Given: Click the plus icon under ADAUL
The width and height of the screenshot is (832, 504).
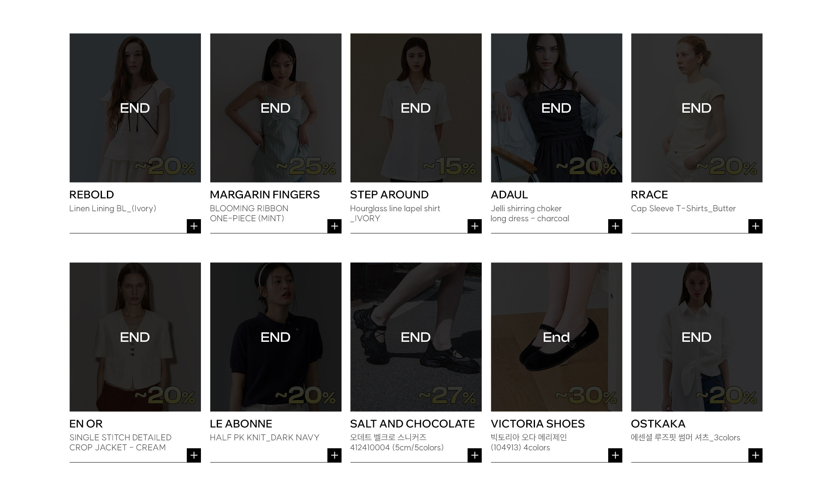Looking at the screenshot, I should [x=615, y=226].
